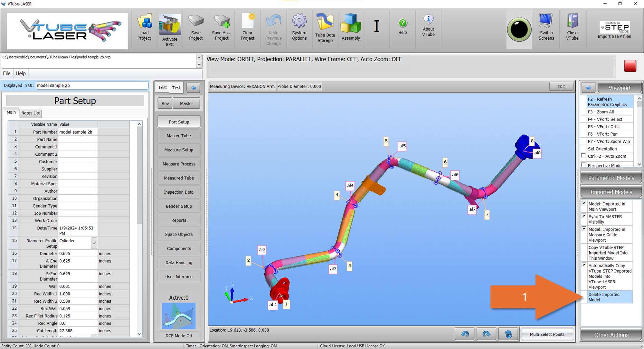The width and height of the screenshot is (644, 349).
Task: Open Diameter Profile Setup dropdown
Action: (x=94, y=243)
